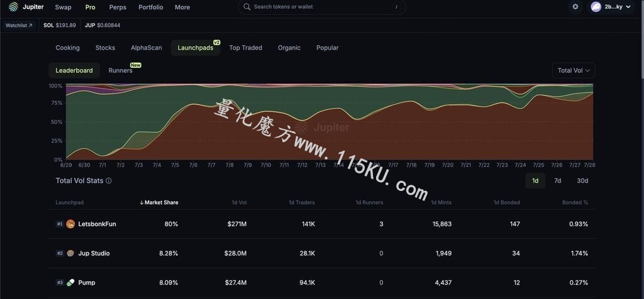644x299 pixels.
Task: Click the search magnifier icon
Action: (x=247, y=7)
